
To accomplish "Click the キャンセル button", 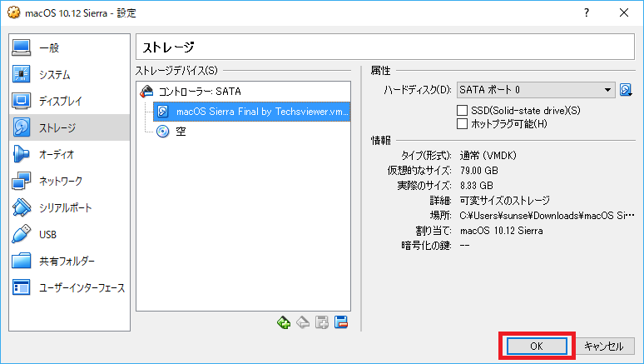I will (604, 346).
